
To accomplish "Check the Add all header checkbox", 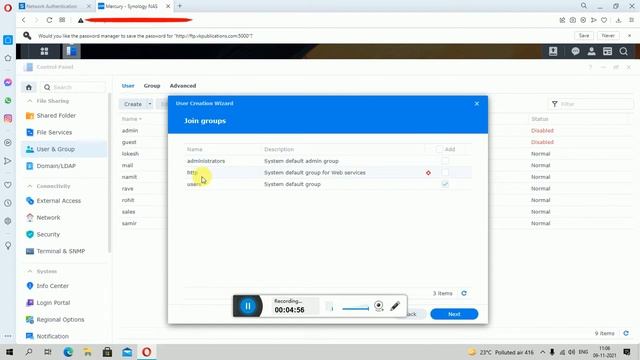I will click(x=439, y=149).
